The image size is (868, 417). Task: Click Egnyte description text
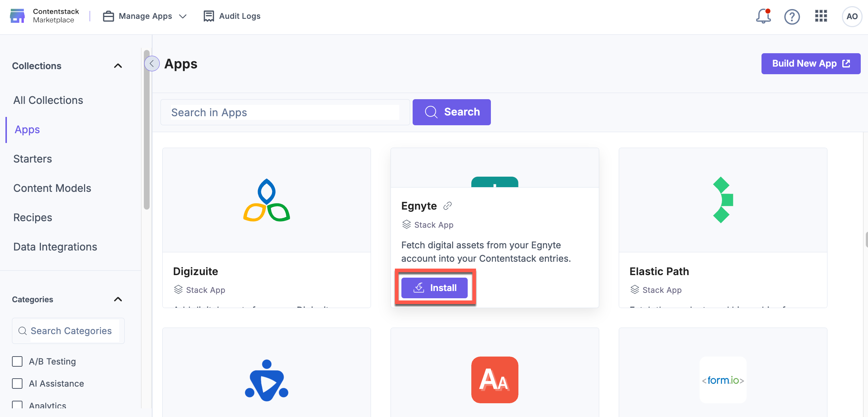coord(486,252)
